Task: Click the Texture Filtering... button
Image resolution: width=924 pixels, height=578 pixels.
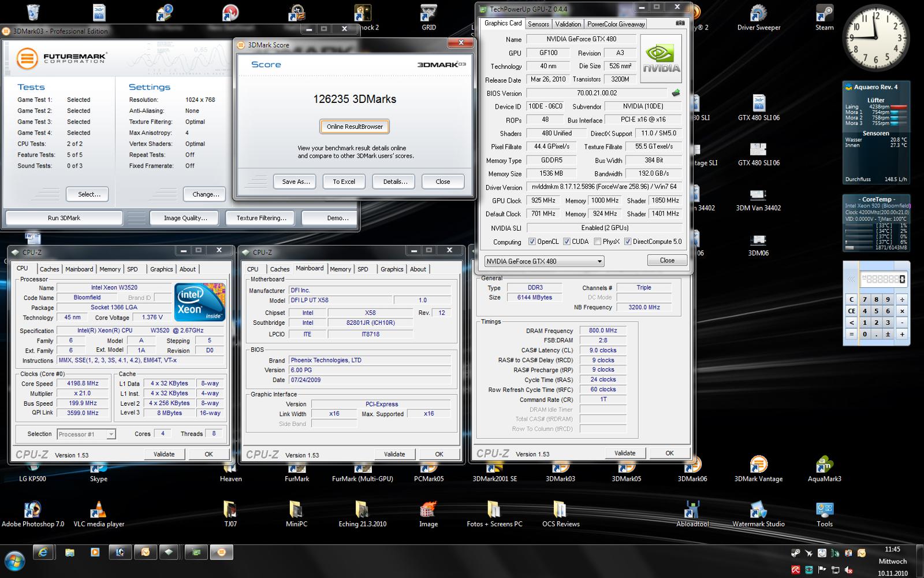Action: 261,218
